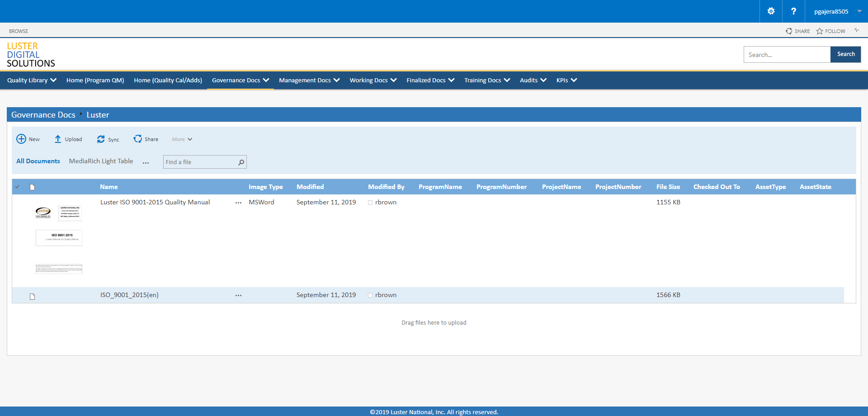
Task: Go to Home (Program QM)
Action: tap(95, 80)
